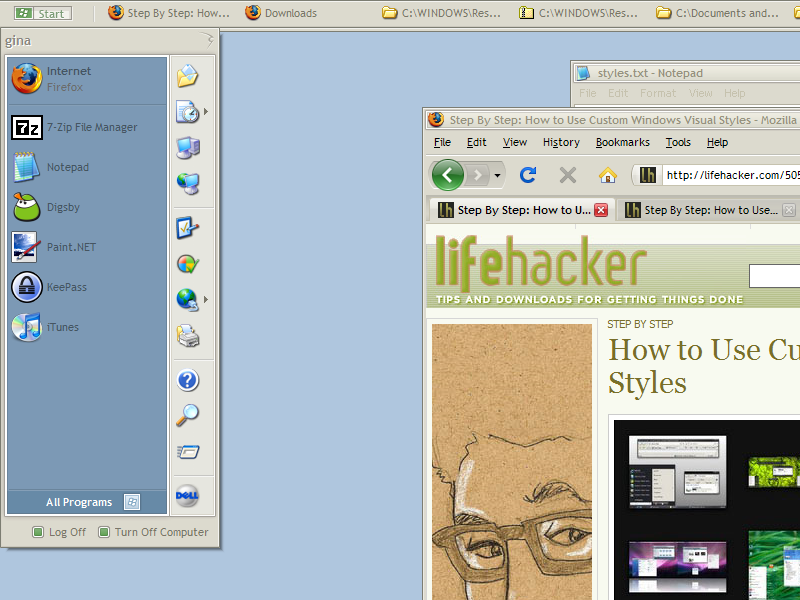
Task: Open Firefox Edit menu
Action: point(477,142)
